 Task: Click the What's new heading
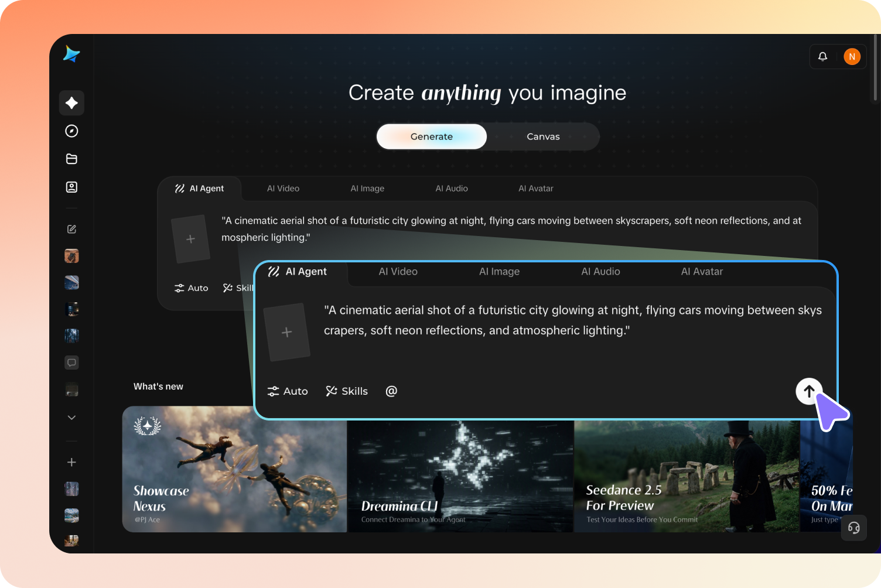point(158,387)
